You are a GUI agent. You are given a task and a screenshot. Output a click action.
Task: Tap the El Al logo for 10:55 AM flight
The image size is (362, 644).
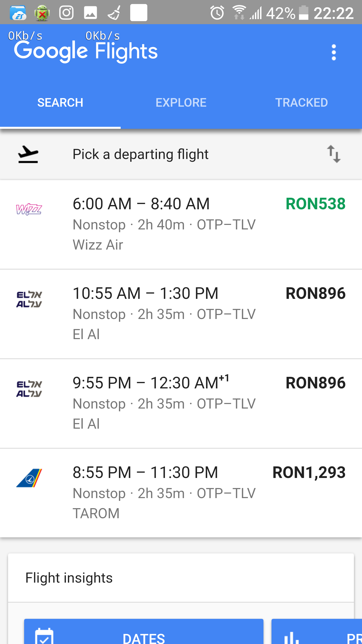click(29, 299)
